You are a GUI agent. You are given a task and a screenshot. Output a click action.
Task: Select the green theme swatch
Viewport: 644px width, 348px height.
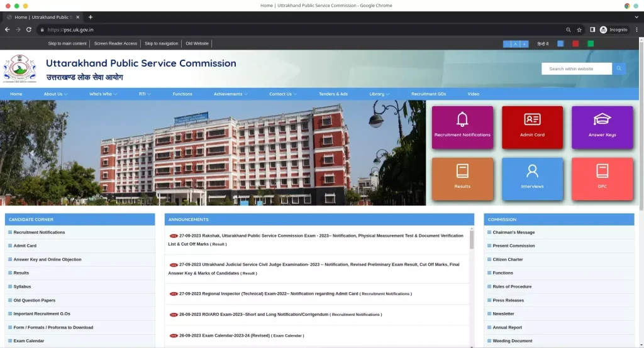(590, 43)
